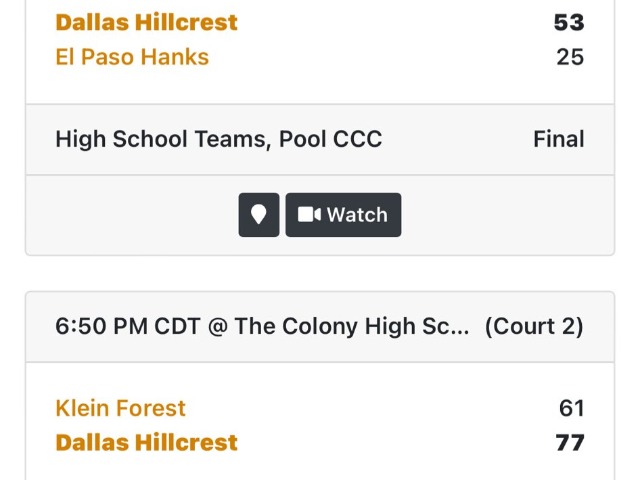This screenshot has width=640, height=480.
Task: Click El Paso Hanks score 25
Action: (570, 57)
